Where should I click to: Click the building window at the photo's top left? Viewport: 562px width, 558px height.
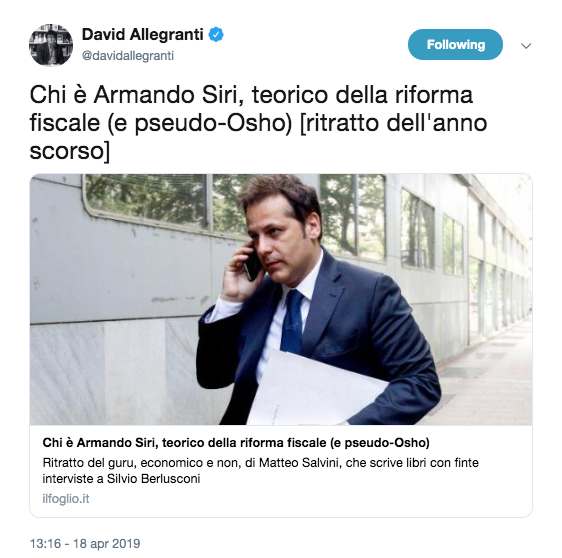(145, 199)
